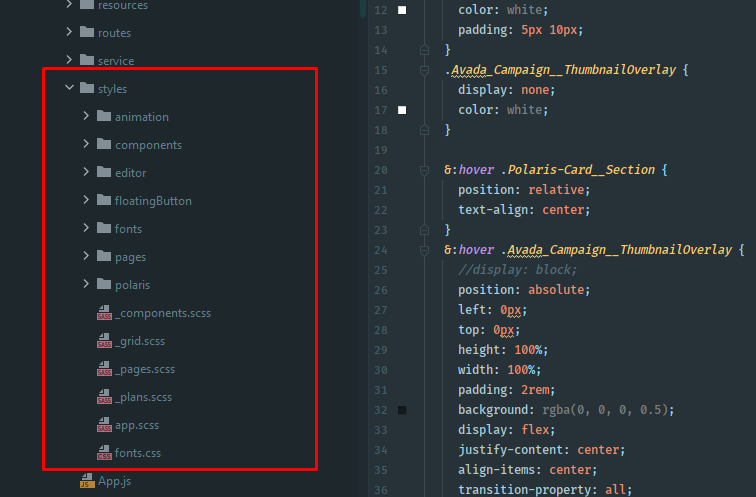Toggle code folding at line 24
The height and width of the screenshot is (497, 756).
[x=424, y=250]
